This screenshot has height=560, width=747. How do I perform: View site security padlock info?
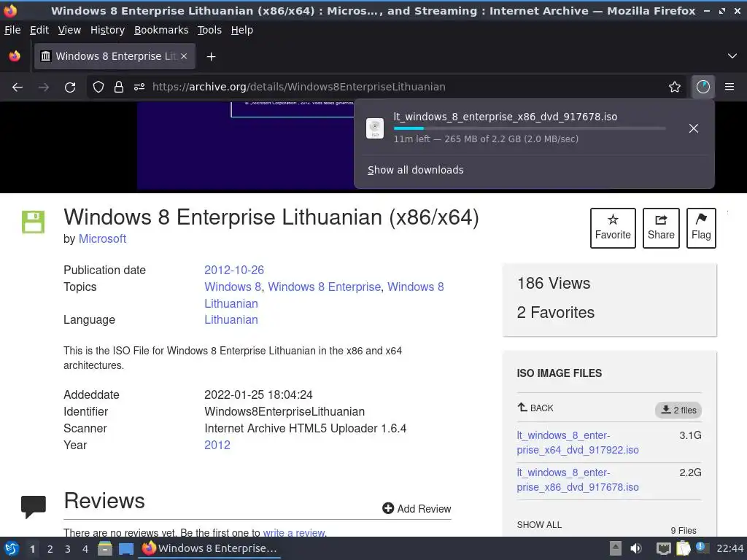coord(119,87)
